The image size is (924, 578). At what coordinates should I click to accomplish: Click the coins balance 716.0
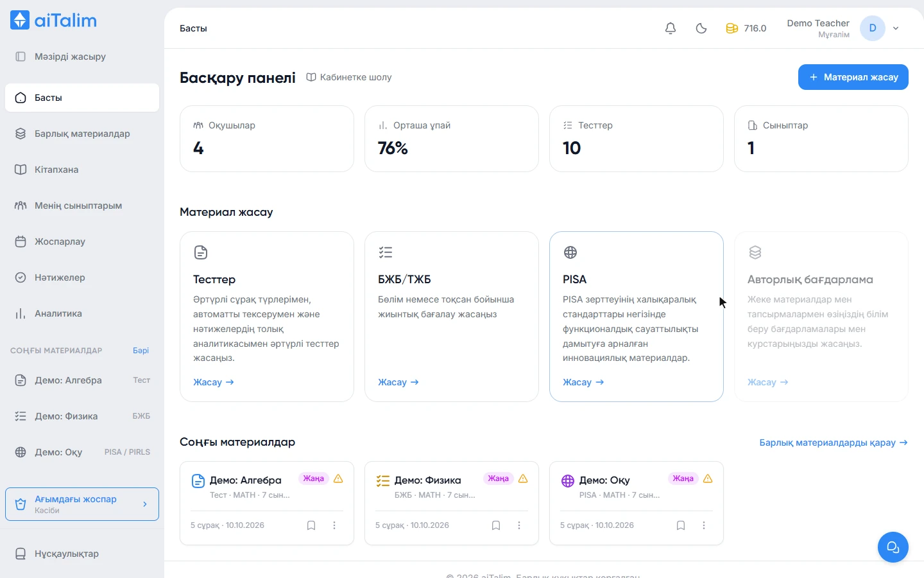coord(746,28)
